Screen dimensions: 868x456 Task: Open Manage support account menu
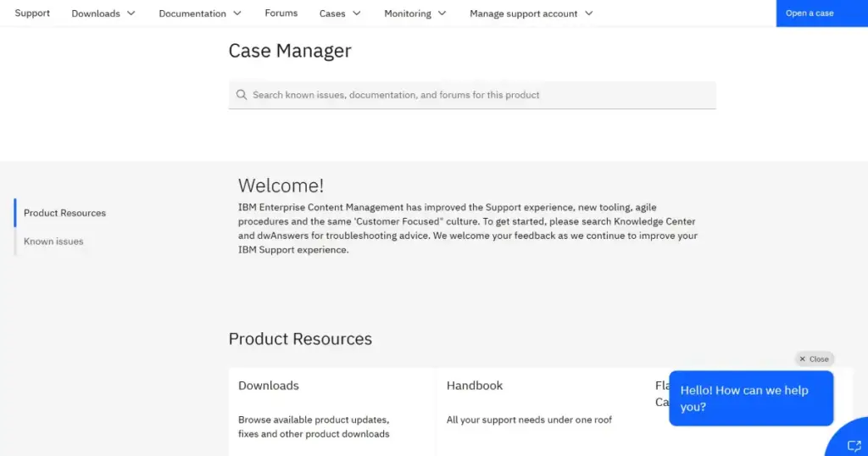(531, 14)
